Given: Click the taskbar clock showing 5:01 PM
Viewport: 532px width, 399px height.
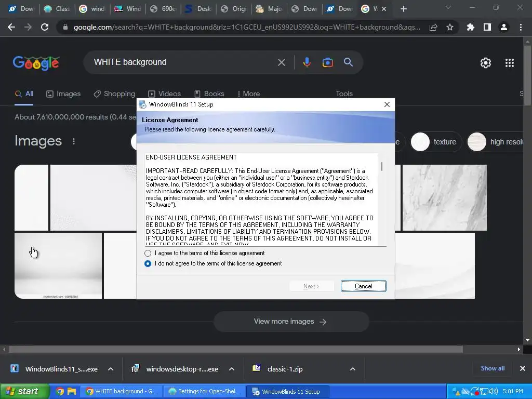Looking at the screenshot, I should click(513, 391).
